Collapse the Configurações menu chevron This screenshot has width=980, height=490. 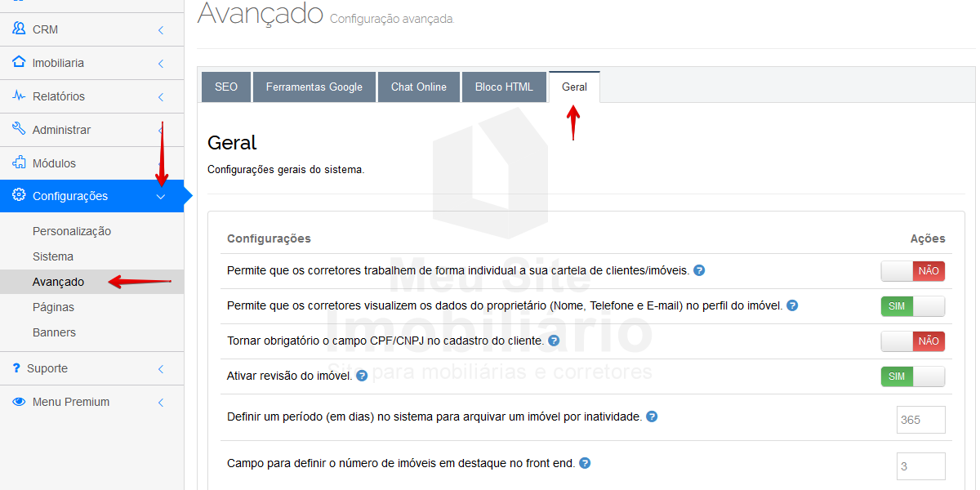[161, 197]
